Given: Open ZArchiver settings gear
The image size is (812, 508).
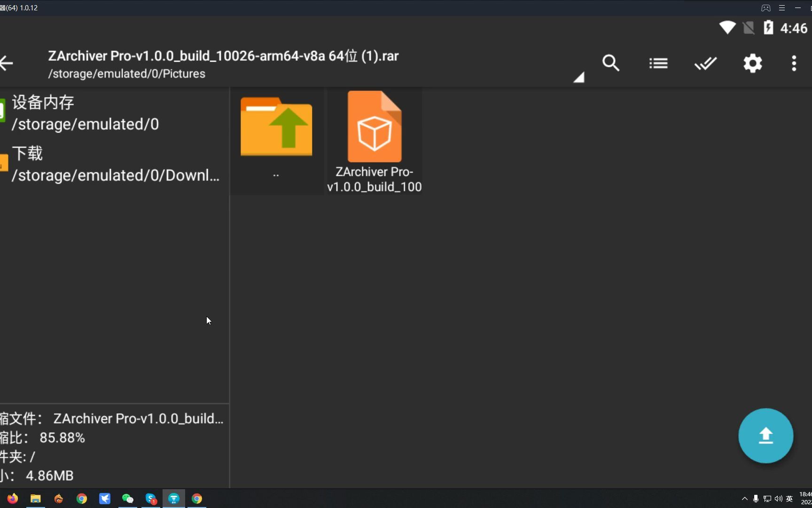Looking at the screenshot, I should tap(753, 63).
